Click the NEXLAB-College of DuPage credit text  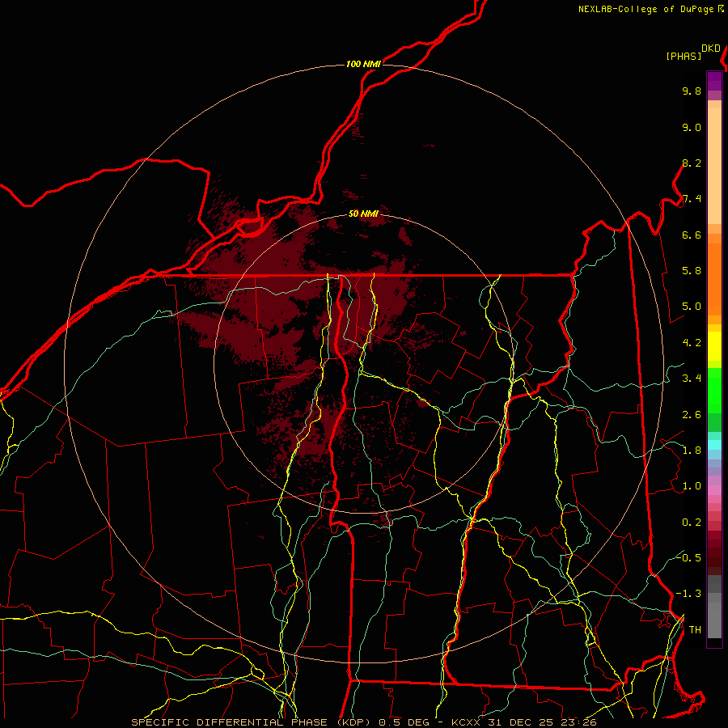coord(648,9)
